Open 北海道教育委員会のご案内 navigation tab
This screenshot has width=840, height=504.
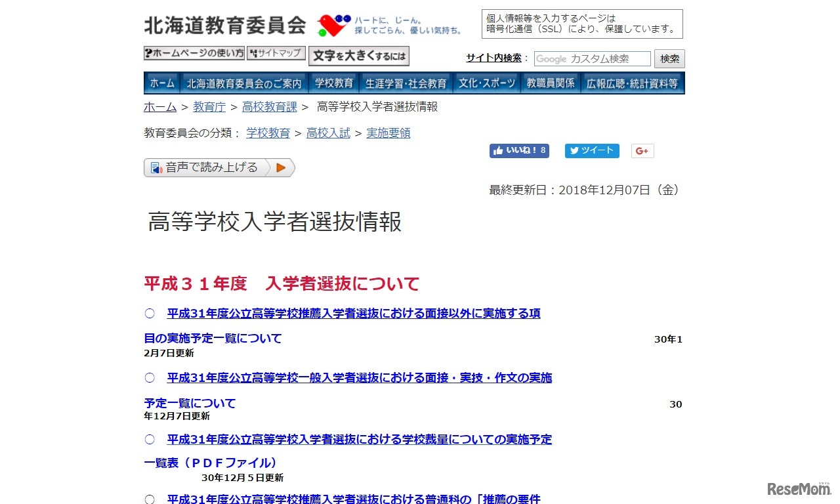[x=244, y=83]
